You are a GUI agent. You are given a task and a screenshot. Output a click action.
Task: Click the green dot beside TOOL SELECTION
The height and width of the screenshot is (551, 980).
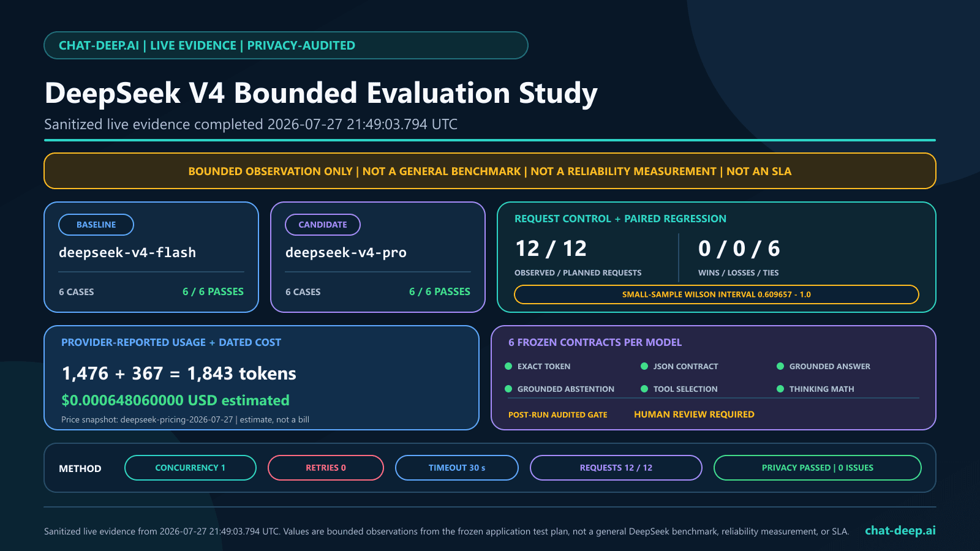pos(644,389)
